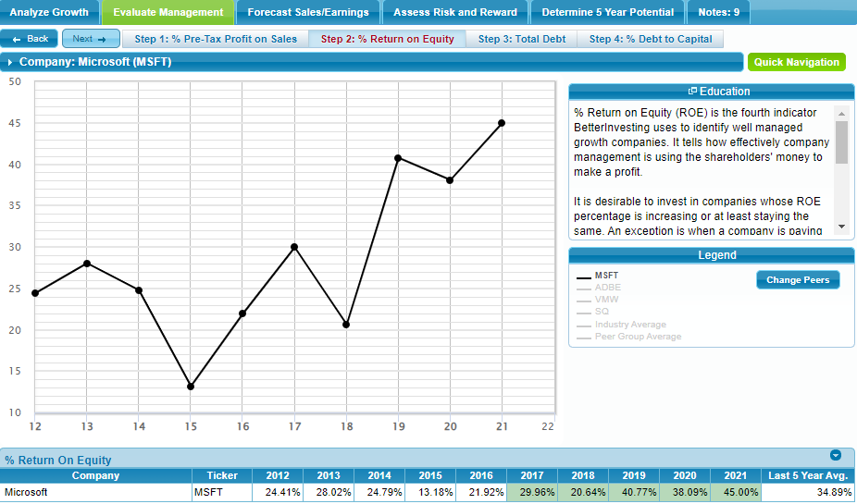Image resolution: width=857 pixels, height=504 pixels.
Task: Click the Change Peers button
Action: click(x=798, y=280)
